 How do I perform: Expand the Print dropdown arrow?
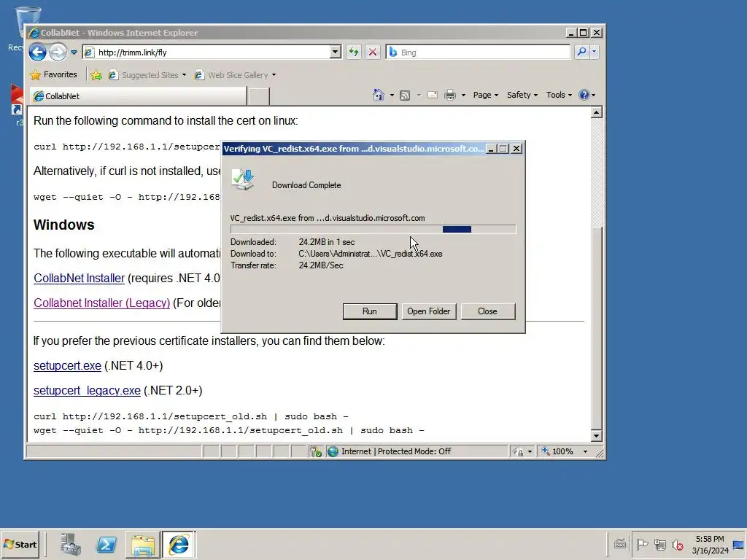[x=463, y=96]
